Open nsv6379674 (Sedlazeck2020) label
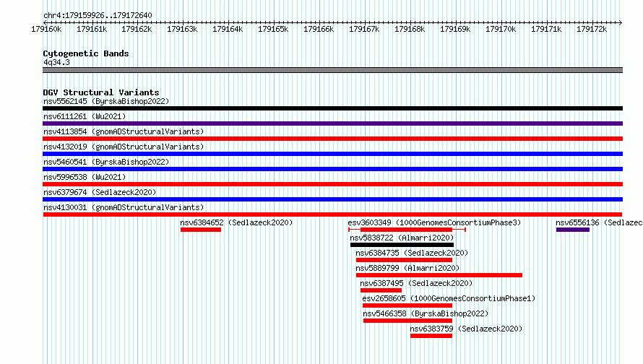643x364 pixels. click(x=100, y=192)
